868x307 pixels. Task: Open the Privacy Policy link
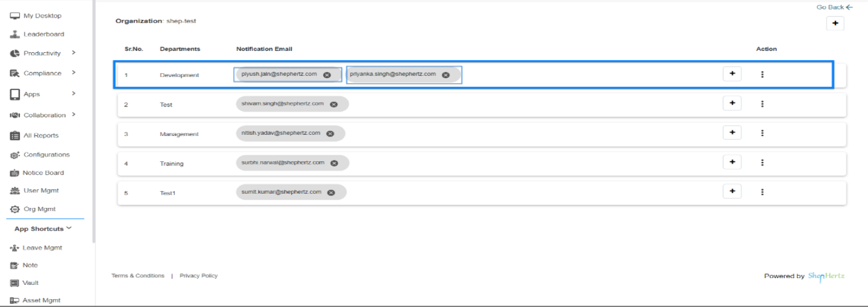coord(198,276)
